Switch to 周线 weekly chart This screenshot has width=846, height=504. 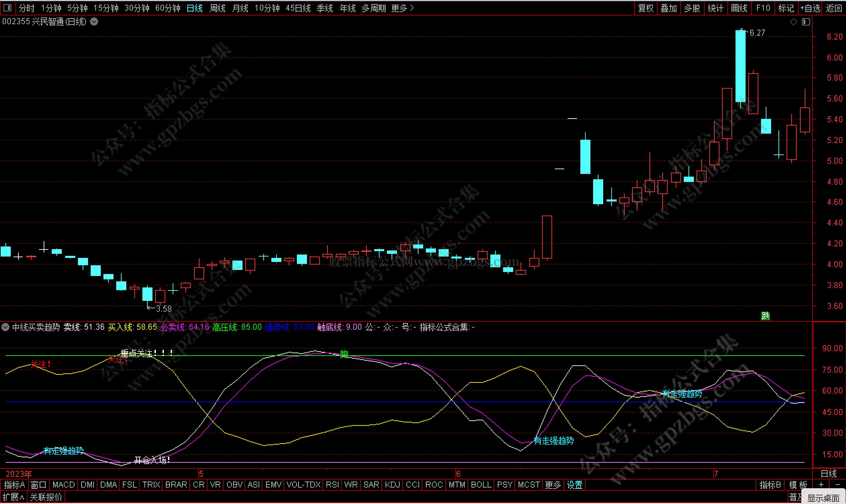pos(217,8)
